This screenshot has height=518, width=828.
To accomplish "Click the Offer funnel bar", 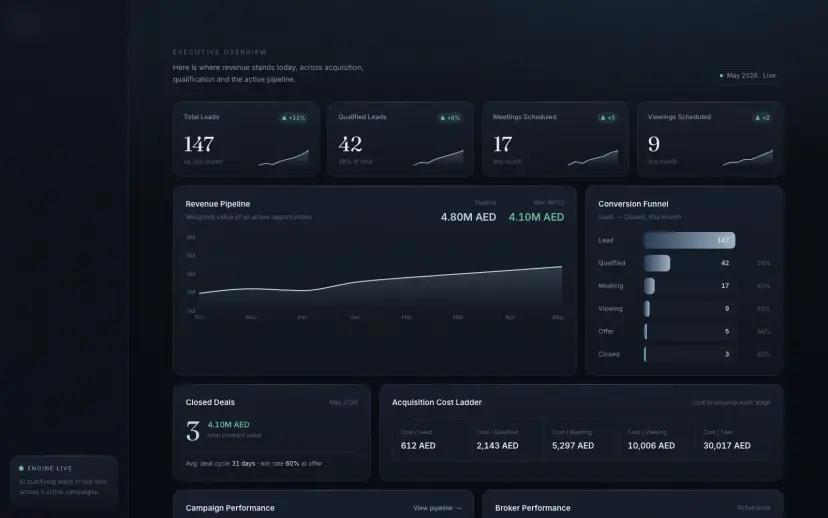I will 645,331.
